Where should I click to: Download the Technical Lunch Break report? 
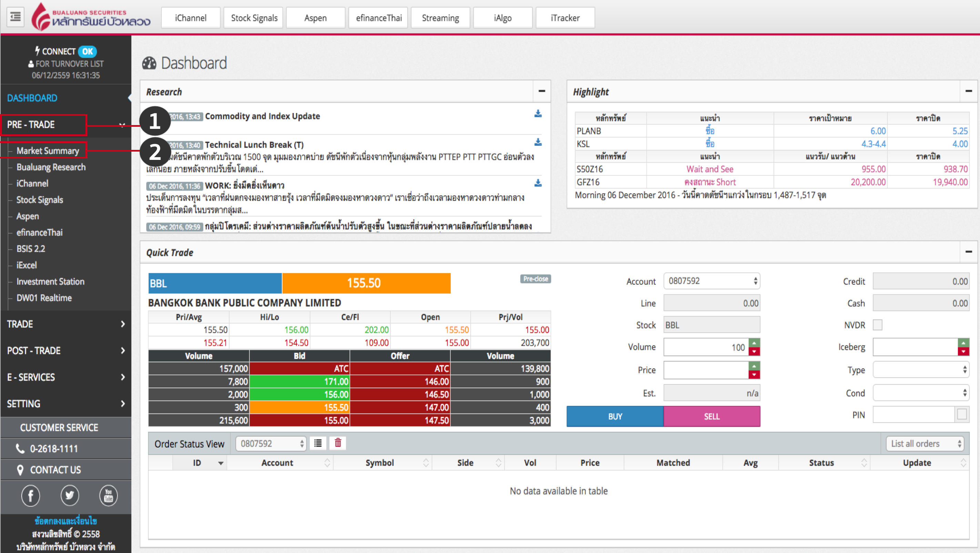(x=538, y=142)
